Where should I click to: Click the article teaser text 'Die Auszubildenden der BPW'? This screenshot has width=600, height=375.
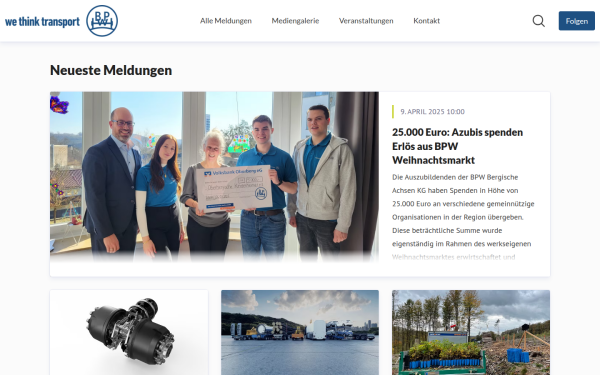463,217
